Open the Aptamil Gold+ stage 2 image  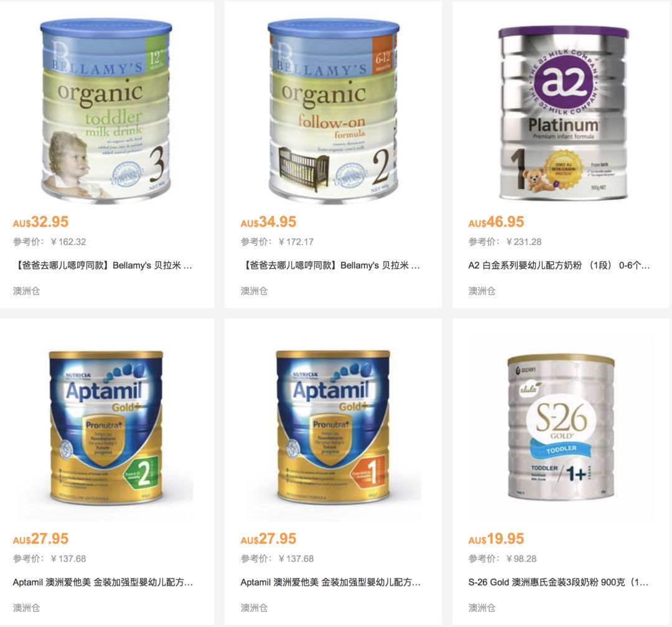pyautogui.click(x=106, y=427)
